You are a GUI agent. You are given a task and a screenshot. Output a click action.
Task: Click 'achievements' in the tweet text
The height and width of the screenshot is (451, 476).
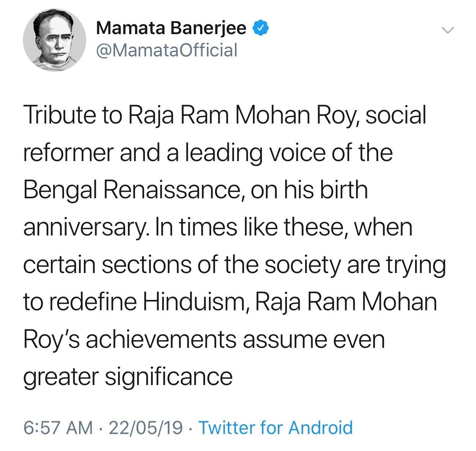tap(160, 340)
